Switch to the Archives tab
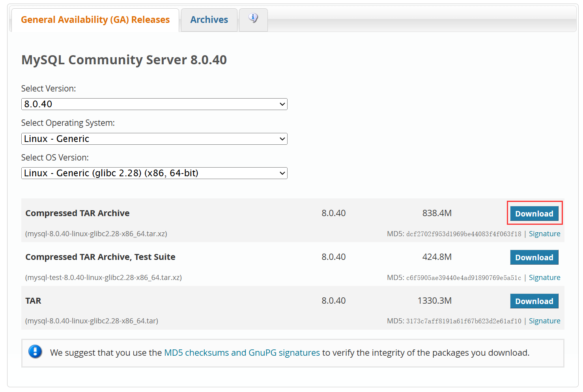This screenshot has height=392, width=583. (x=209, y=20)
